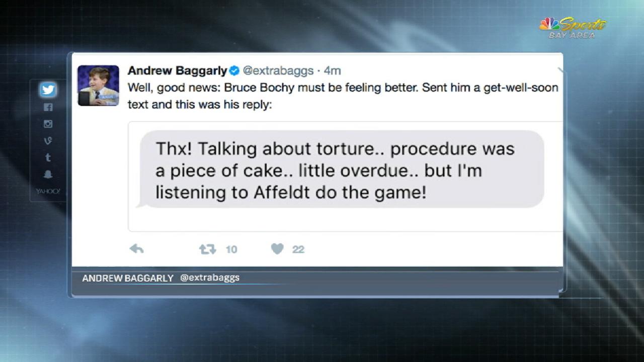
Task: Click Andrew Baggarly's profile picture
Action: (98, 85)
